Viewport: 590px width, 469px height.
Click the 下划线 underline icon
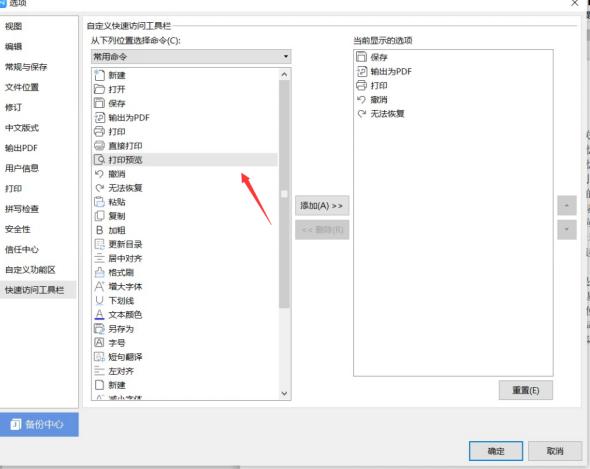tap(99, 300)
